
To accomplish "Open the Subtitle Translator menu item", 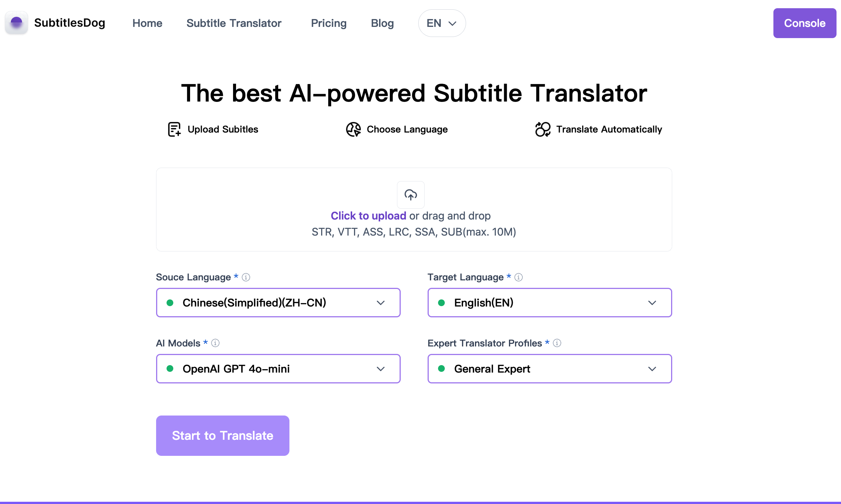I will pos(234,23).
